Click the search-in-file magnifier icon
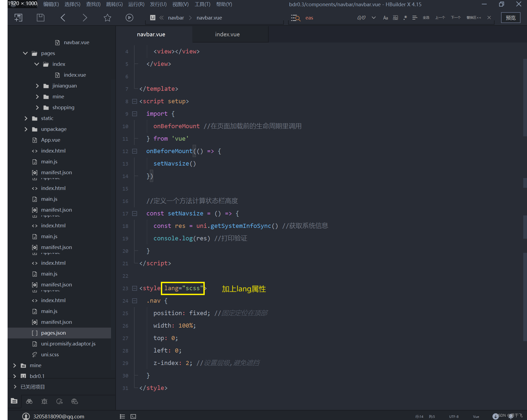This screenshot has width=527, height=420. pyautogui.click(x=295, y=18)
